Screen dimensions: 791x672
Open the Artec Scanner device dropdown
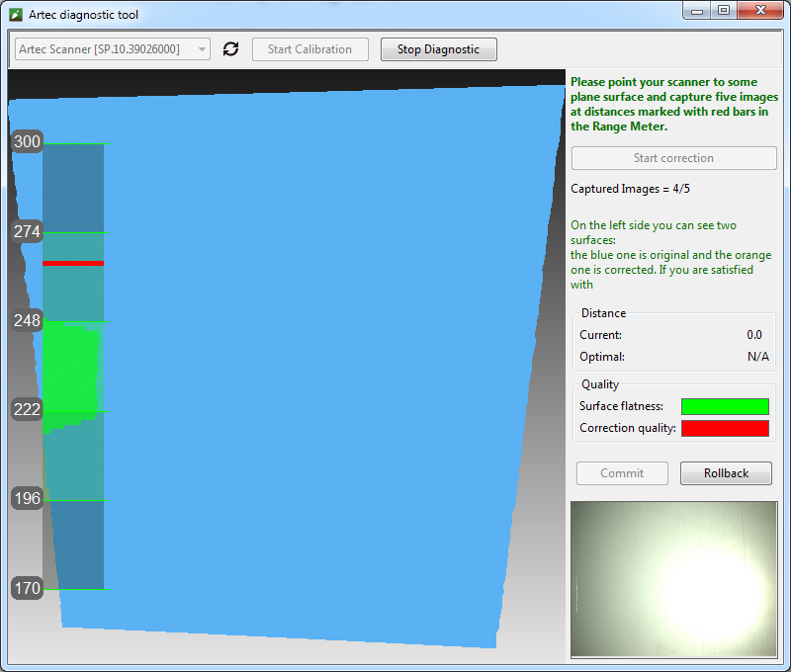113,49
